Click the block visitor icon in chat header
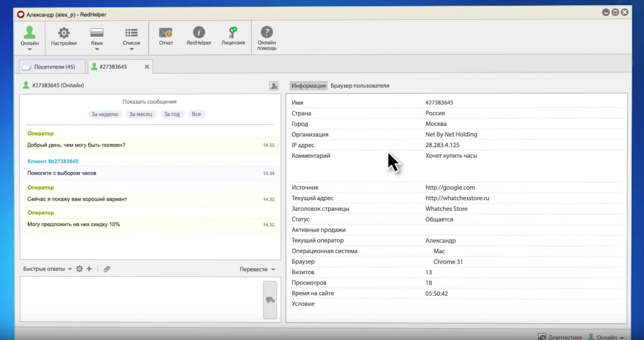This screenshot has height=340, width=644. coord(274,86)
